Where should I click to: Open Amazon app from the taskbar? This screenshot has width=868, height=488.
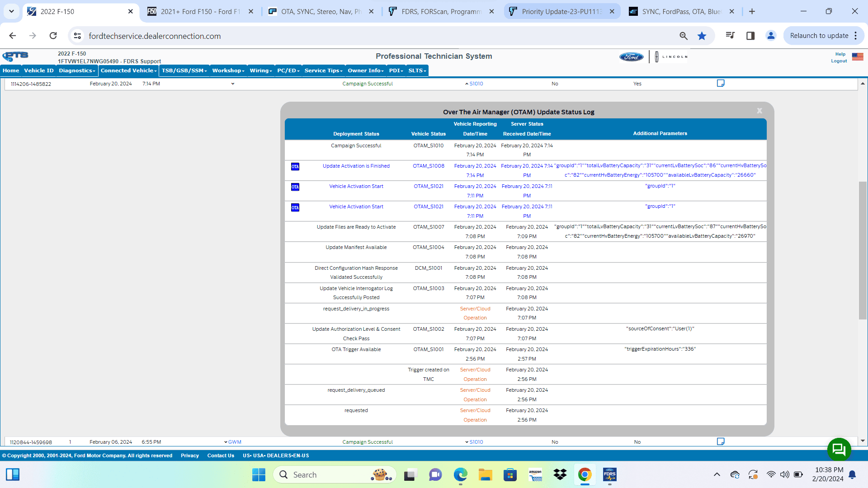point(535,474)
